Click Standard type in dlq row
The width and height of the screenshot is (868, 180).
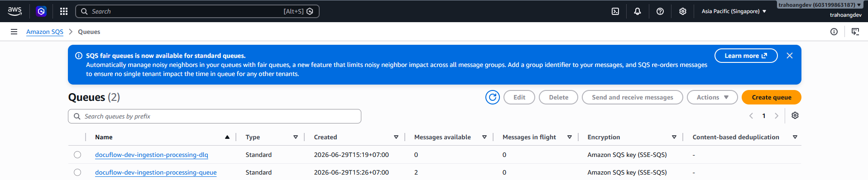[x=259, y=155]
